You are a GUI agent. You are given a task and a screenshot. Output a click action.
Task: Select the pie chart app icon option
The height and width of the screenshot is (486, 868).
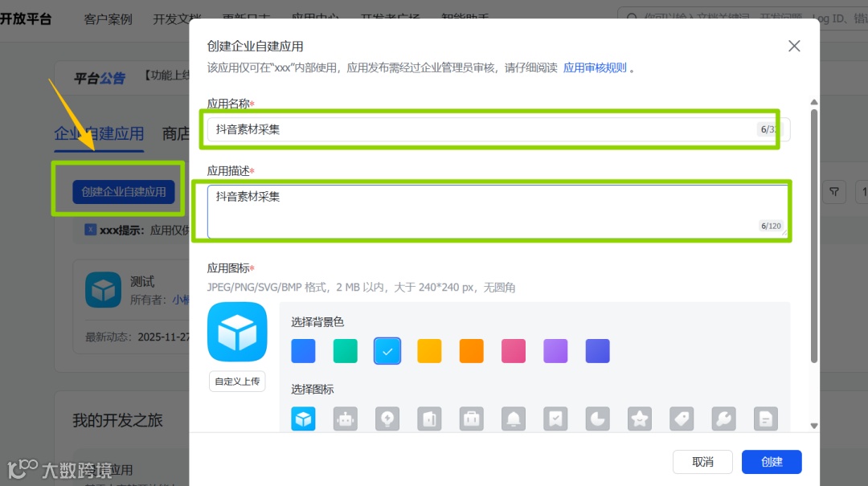(598, 419)
